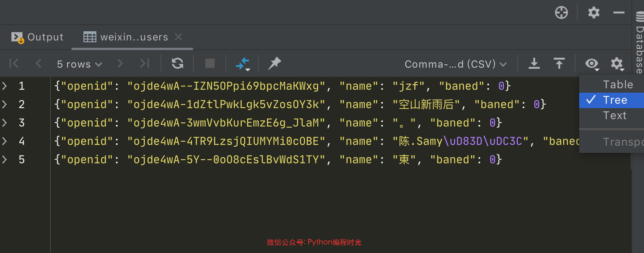This screenshot has height=253, width=644.
Task: Pin the weixin..users result tab
Action: (274, 64)
